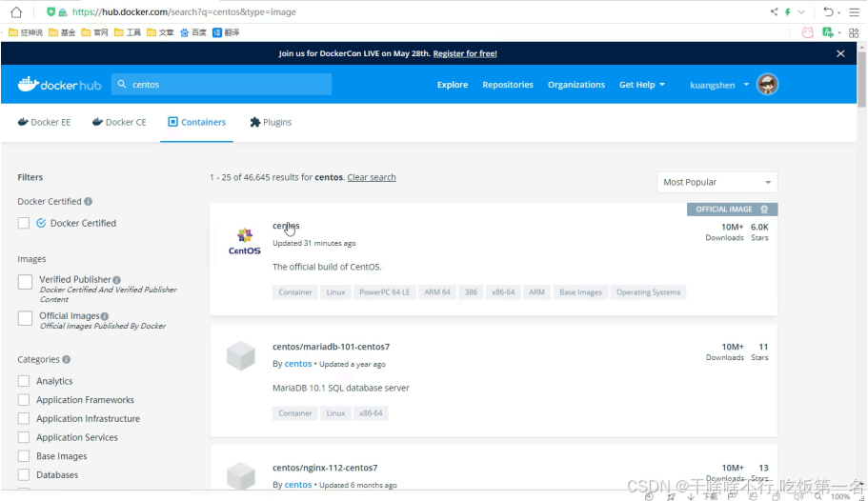Click the lightning bolt speed icon
The height and width of the screenshot is (501, 868).
[x=788, y=11]
